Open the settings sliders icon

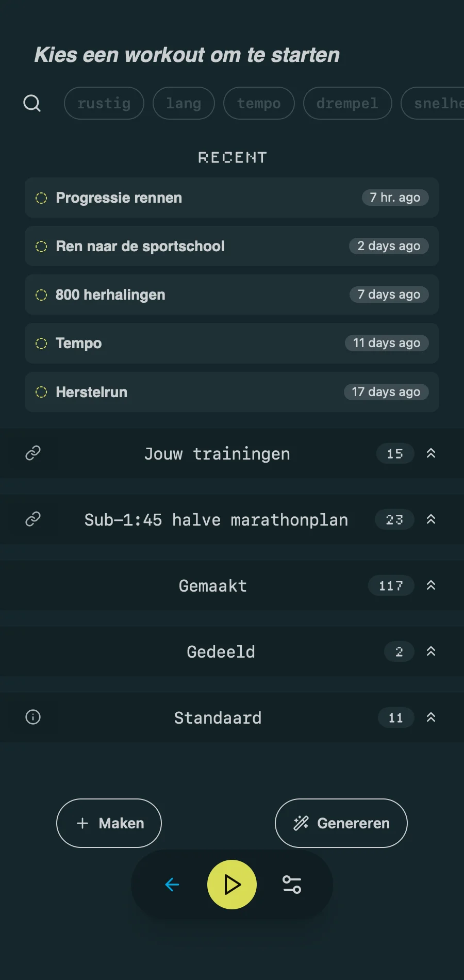click(x=292, y=885)
